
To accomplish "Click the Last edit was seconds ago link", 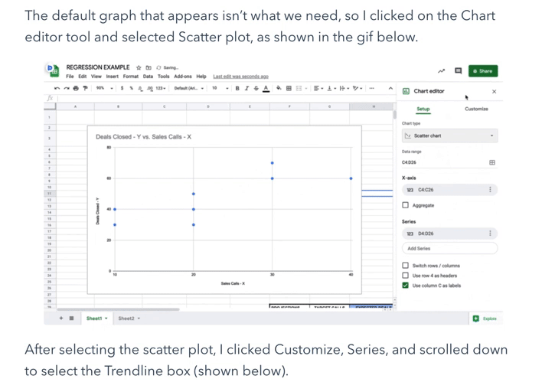I will (x=240, y=77).
